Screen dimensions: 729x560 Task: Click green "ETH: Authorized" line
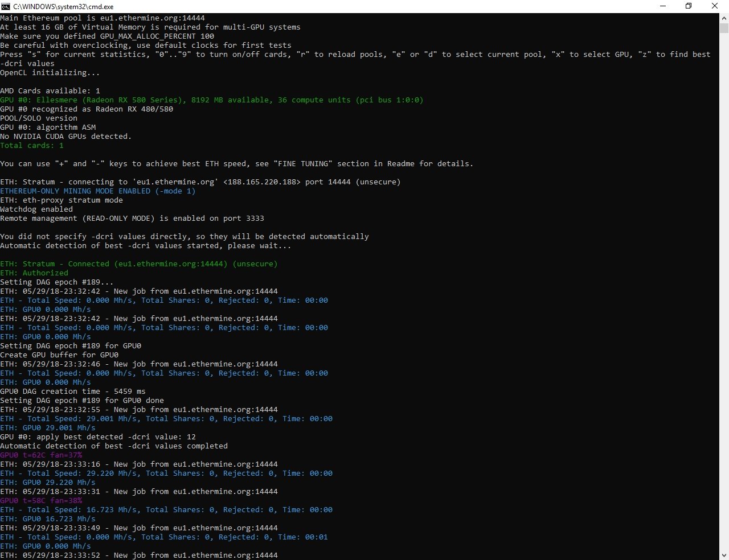pos(34,273)
